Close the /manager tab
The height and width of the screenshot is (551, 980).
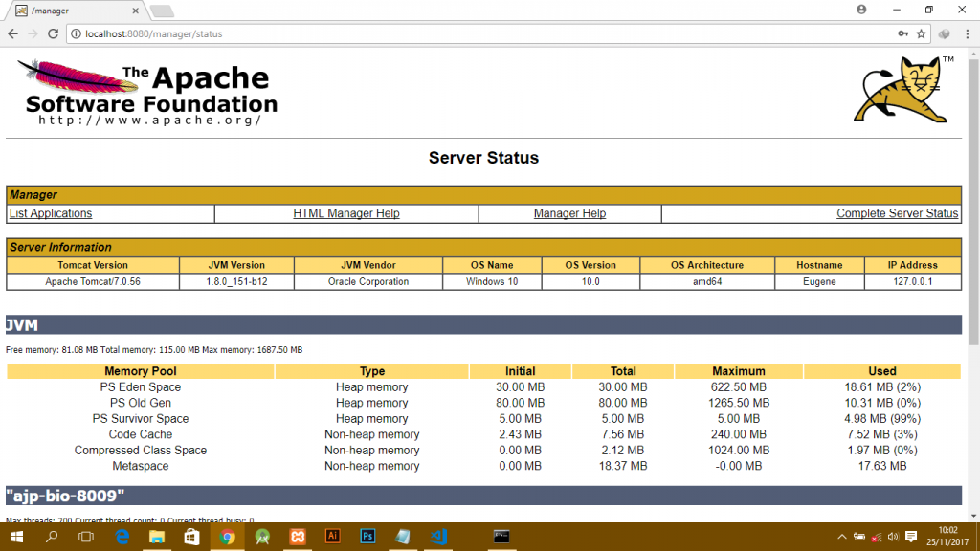click(x=135, y=11)
